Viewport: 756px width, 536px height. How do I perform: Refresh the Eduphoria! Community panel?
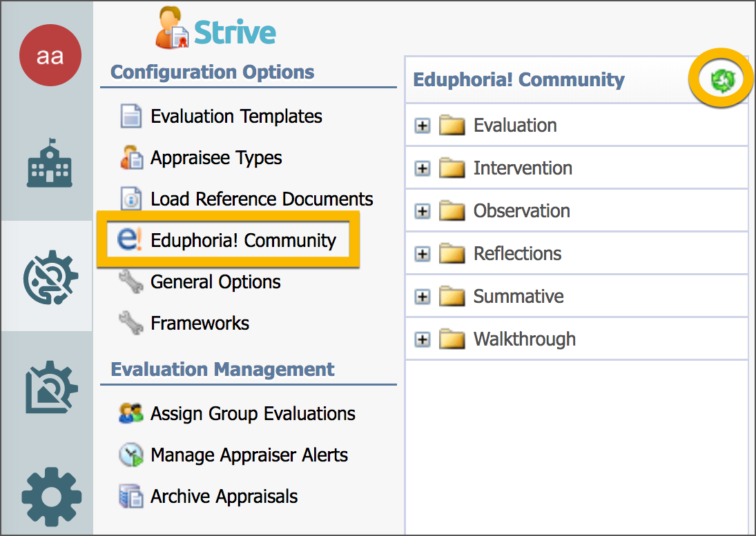723,80
